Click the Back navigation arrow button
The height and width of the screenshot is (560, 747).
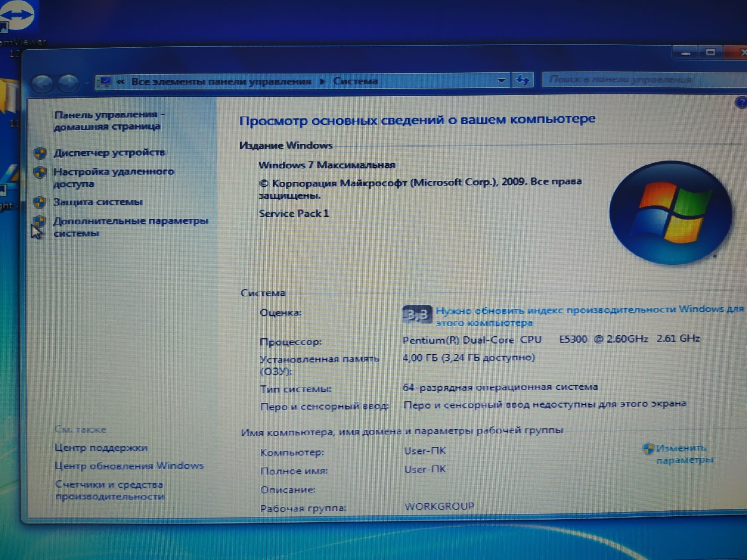42,83
